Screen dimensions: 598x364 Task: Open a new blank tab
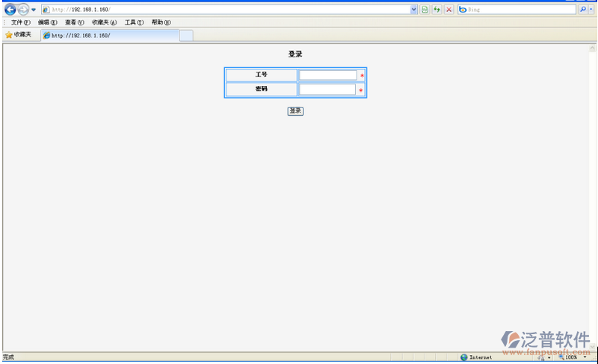pos(186,35)
